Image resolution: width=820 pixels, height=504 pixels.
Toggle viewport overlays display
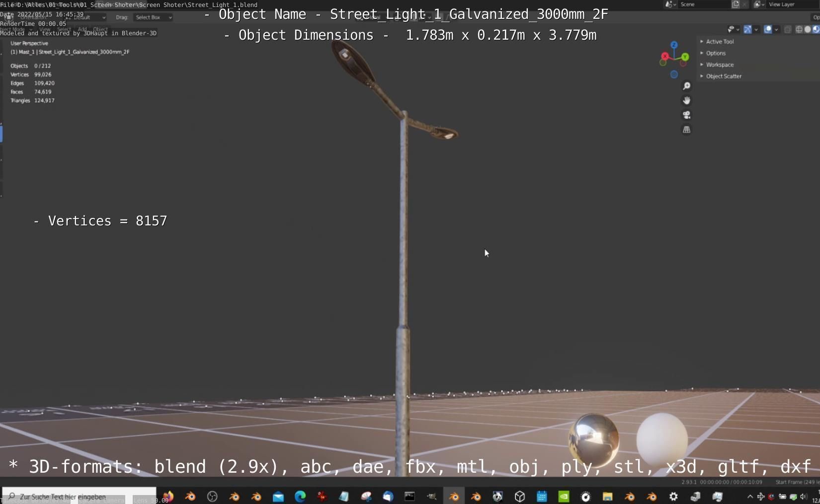768,29
